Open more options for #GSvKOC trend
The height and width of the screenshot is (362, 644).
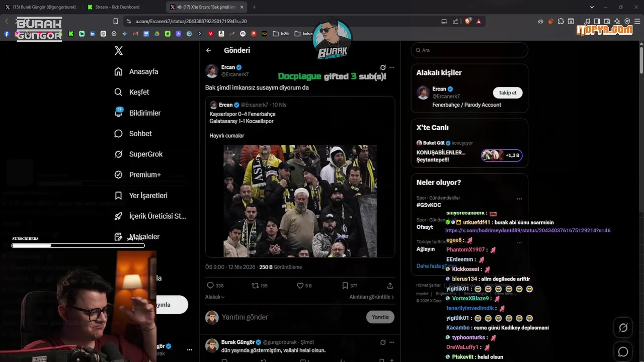(x=519, y=199)
